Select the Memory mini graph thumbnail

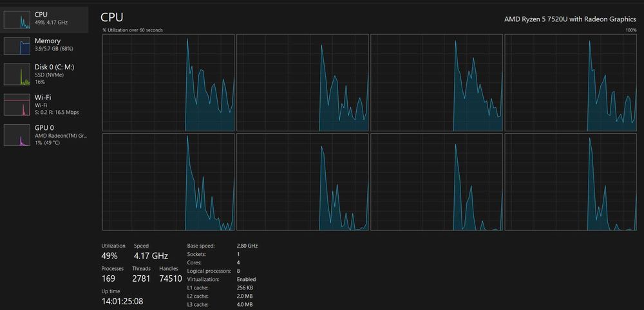click(17, 46)
